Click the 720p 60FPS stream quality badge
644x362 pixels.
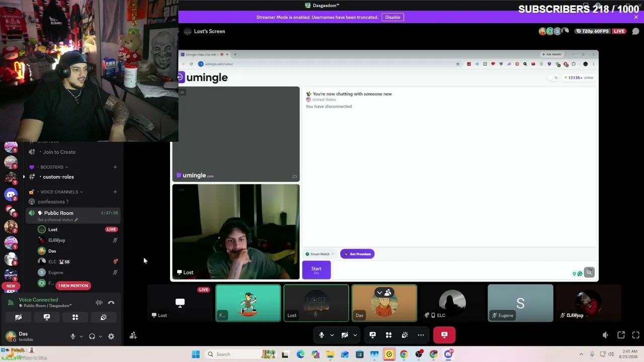click(x=593, y=31)
